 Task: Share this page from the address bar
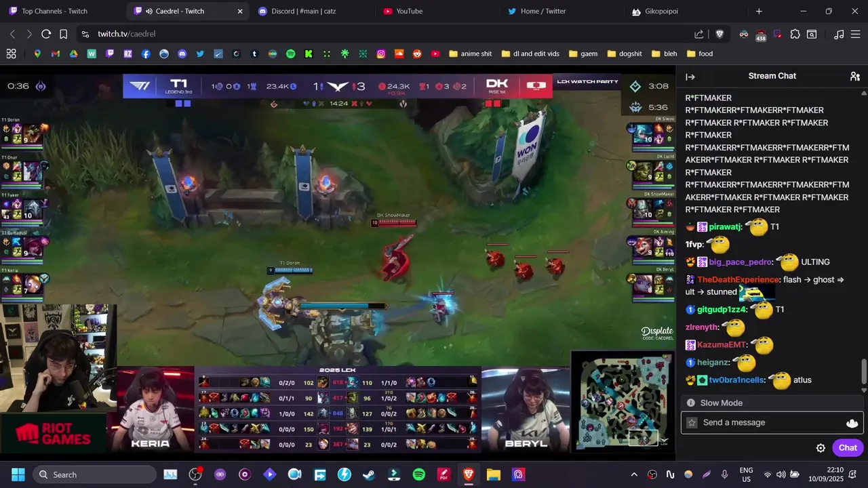click(699, 34)
